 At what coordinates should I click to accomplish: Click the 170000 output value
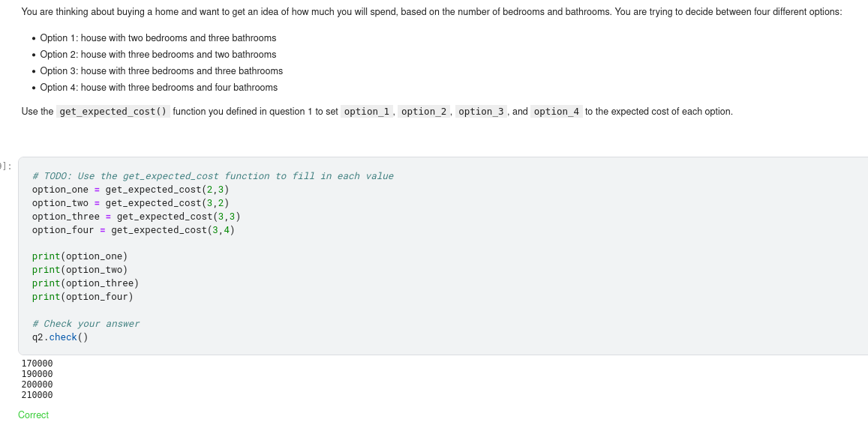[x=38, y=364]
